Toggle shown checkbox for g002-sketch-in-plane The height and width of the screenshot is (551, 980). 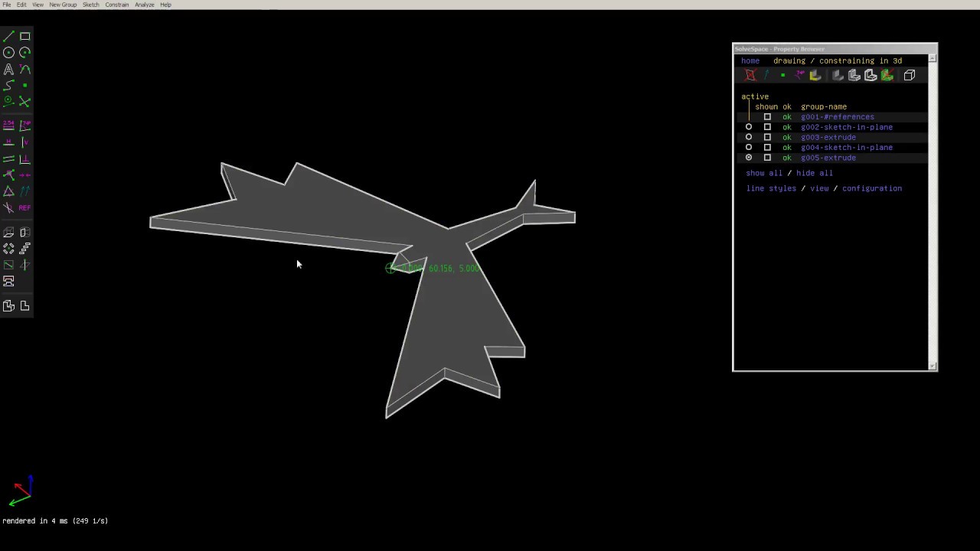767,127
